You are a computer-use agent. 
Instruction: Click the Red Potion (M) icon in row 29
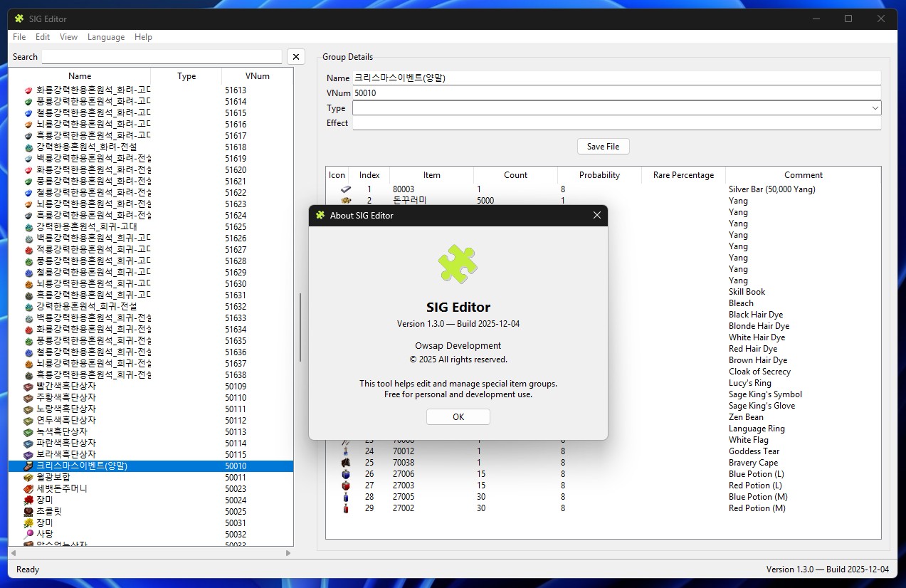346,508
